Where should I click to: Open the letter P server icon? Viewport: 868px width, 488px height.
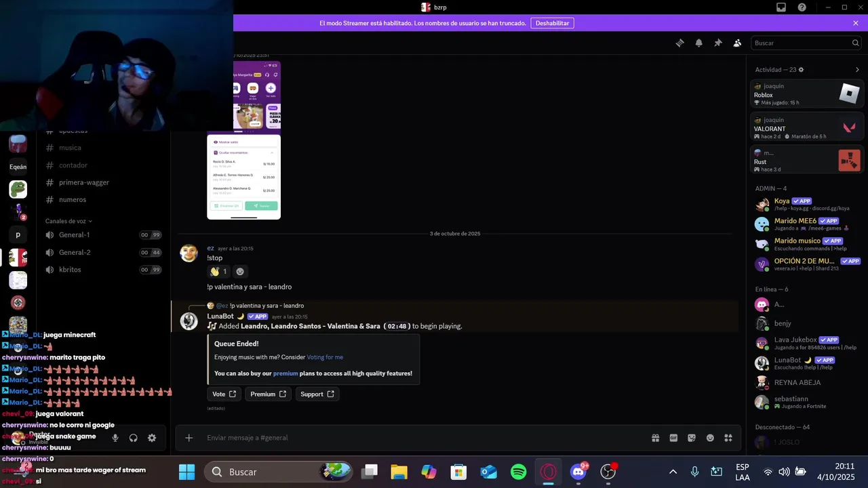(x=18, y=235)
